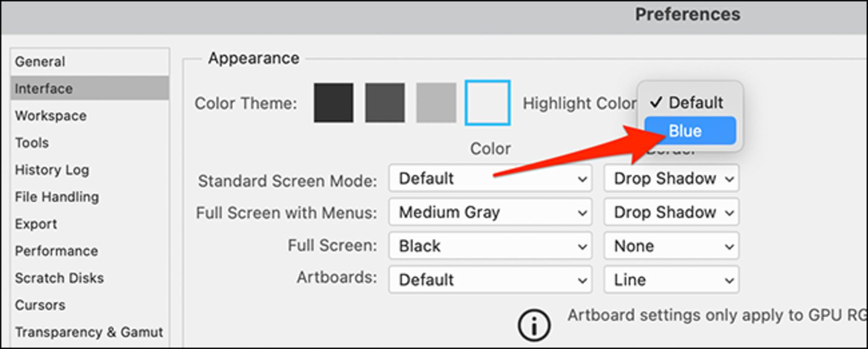Click the info icon near Artboard settings
This screenshot has width=868, height=349.
[534, 325]
